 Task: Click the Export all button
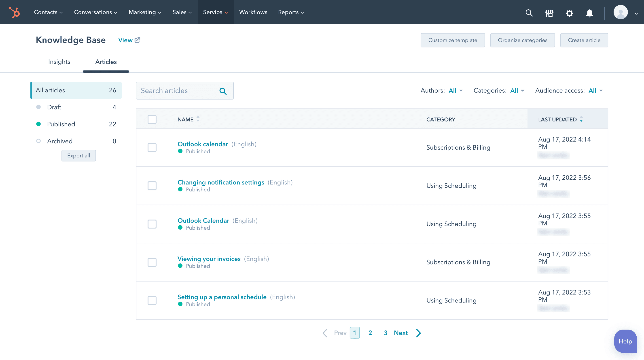[78, 155]
